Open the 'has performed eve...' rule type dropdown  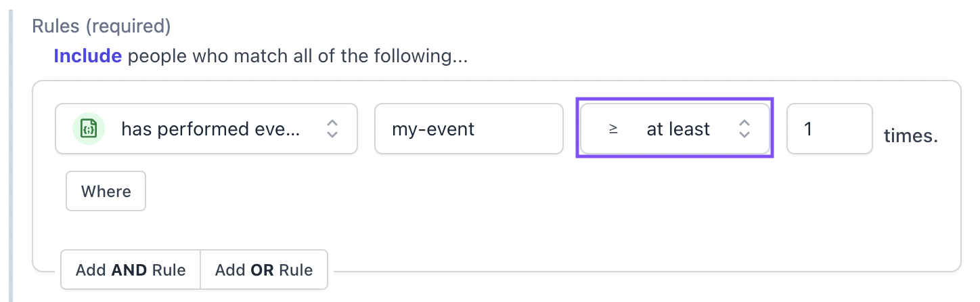206,129
